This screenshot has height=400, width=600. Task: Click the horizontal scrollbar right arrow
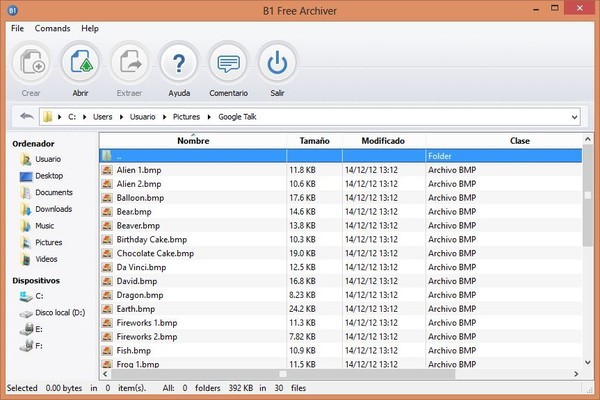point(576,374)
